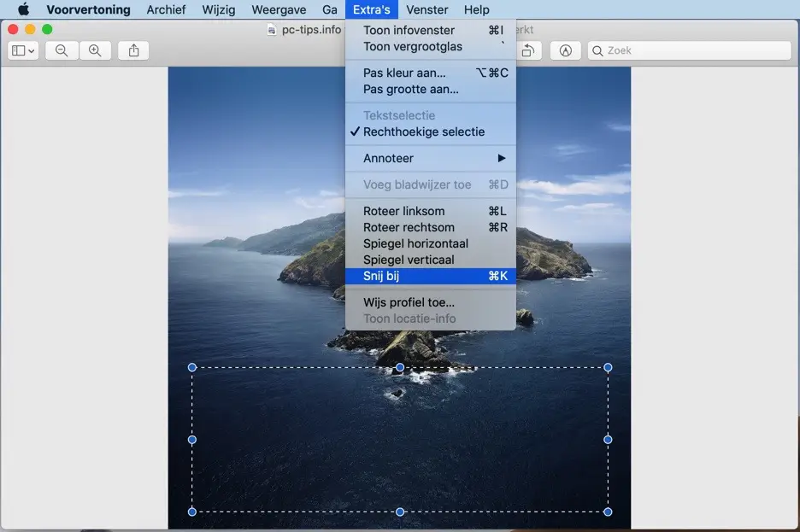Image resolution: width=800 pixels, height=532 pixels.
Task: Click the pc-tips.info document icon in title bar
Action: click(272, 30)
